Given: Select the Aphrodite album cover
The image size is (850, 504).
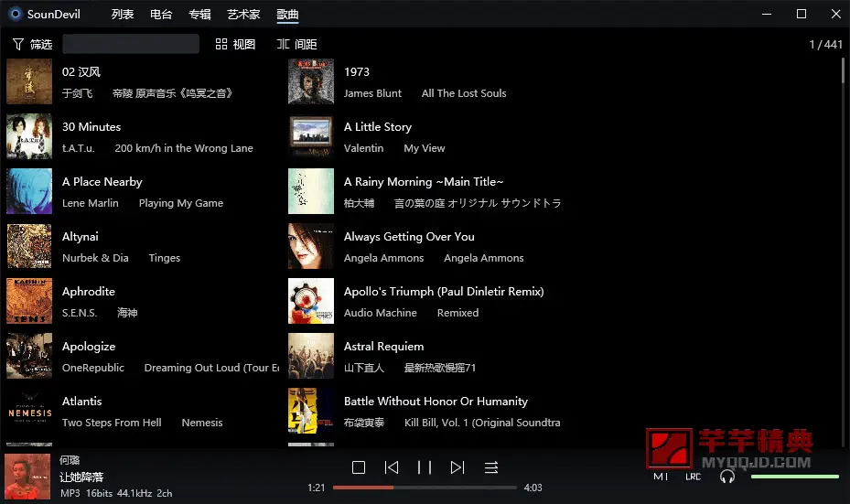Looking at the screenshot, I should coord(29,301).
